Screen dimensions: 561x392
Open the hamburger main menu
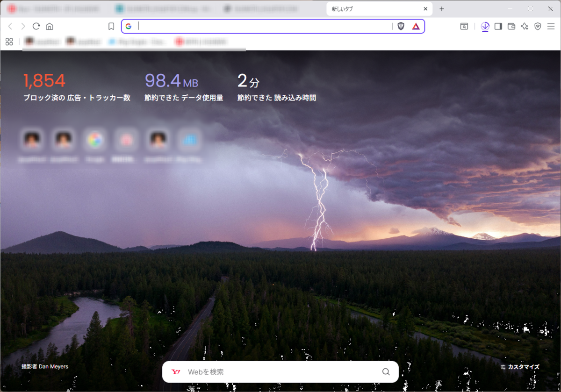[551, 27]
